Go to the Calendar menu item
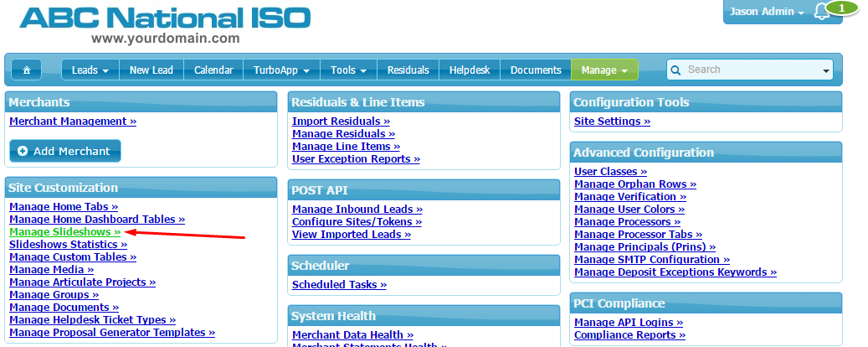This screenshot has width=868, height=347. click(213, 70)
